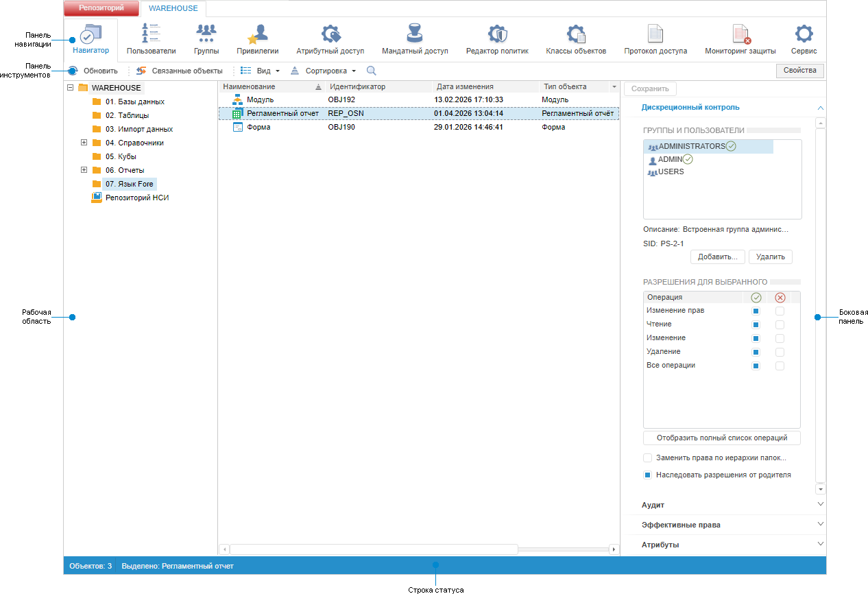Open the Редактор политик icon
The height and width of the screenshot is (594, 868).
pyautogui.click(x=497, y=34)
